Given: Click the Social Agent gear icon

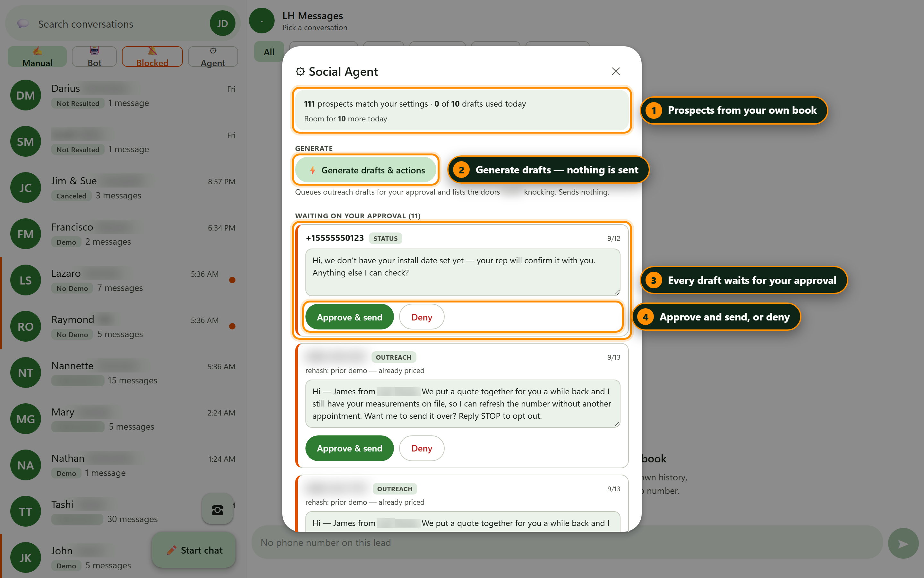Looking at the screenshot, I should (x=300, y=72).
